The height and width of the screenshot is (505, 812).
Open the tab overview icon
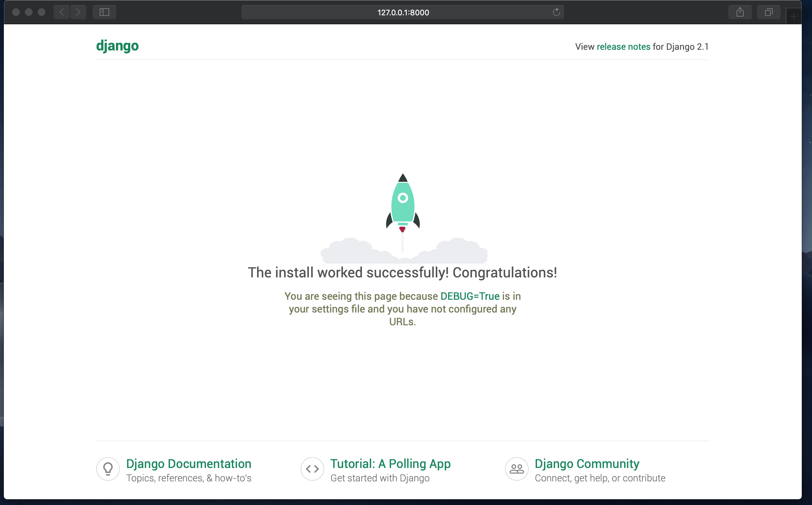pyautogui.click(x=769, y=12)
